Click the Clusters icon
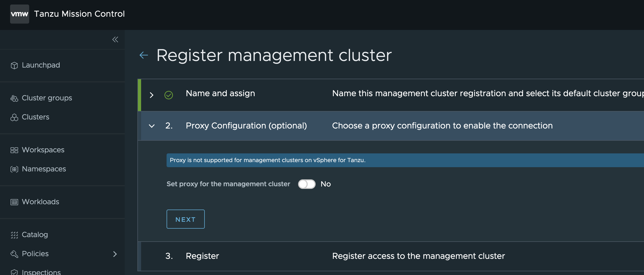644x275 pixels. tap(14, 117)
